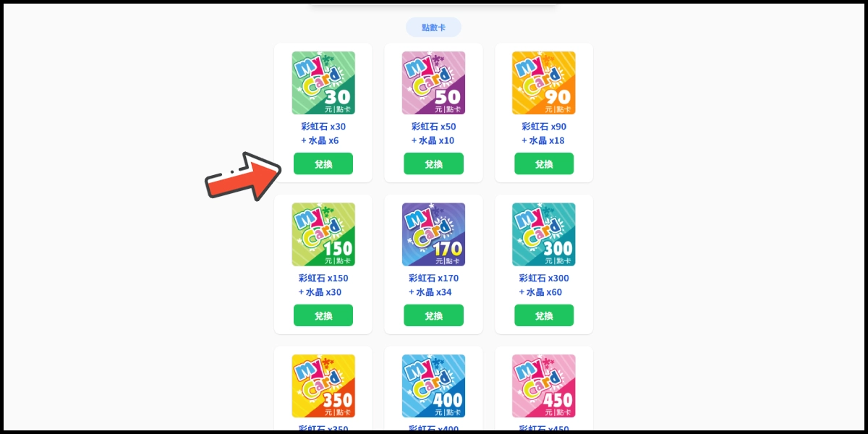
Task: Click the MyCard 90 point card image
Action: point(544,82)
